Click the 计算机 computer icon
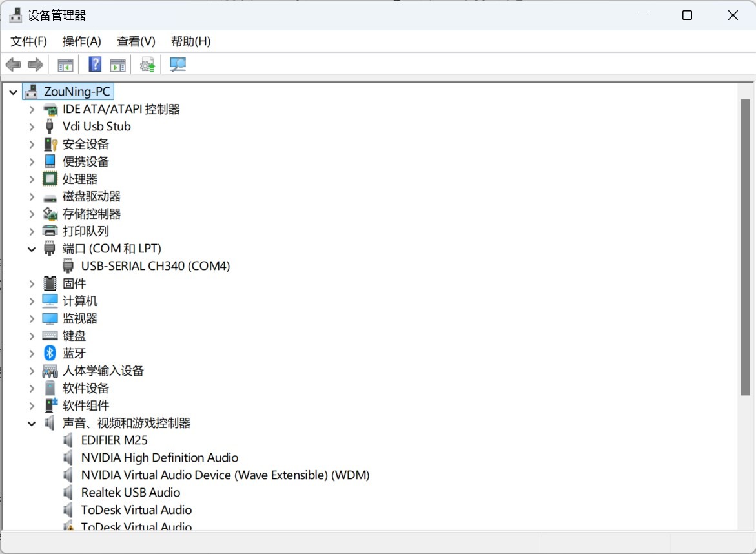The width and height of the screenshot is (756, 554). (x=50, y=301)
